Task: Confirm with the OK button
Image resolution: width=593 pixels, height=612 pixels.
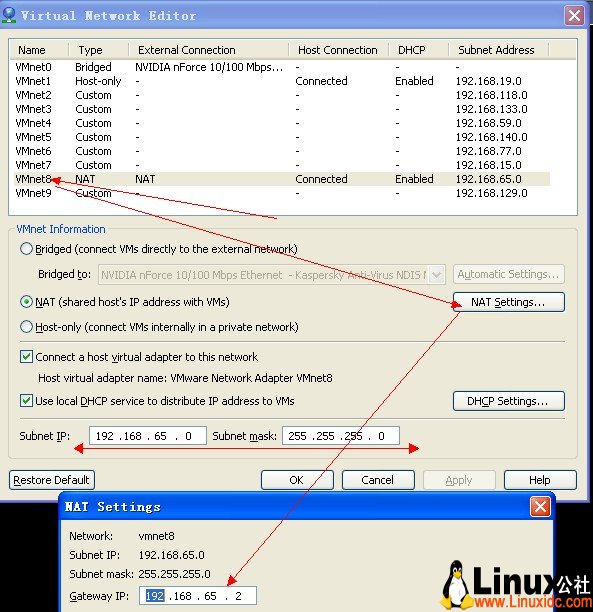Action: pos(297,480)
